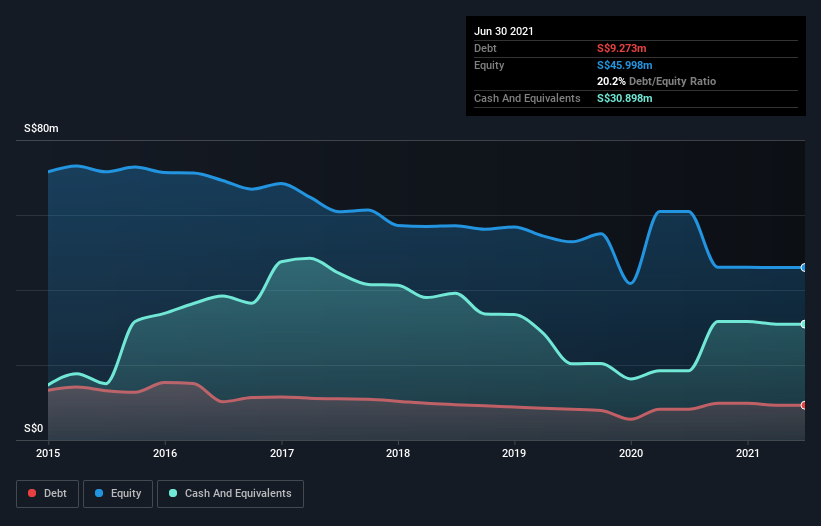Viewport: 821px width, 526px height.
Task: Select the 2018 x-axis label
Action: [398, 453]
